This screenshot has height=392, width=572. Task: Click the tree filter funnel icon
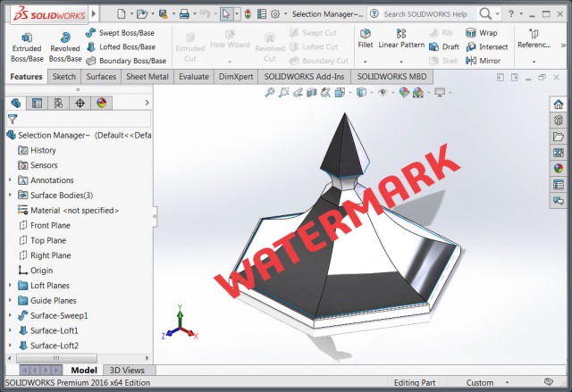13,119
